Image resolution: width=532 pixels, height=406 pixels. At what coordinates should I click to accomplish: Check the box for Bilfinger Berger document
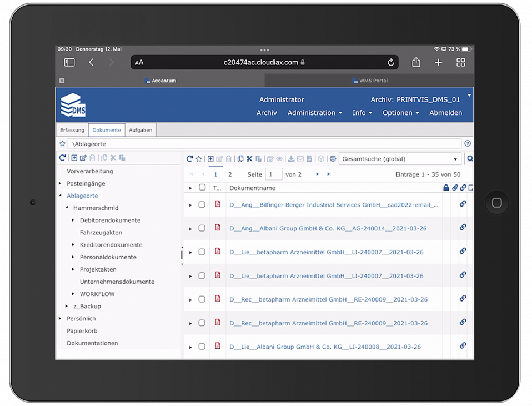[x=202, y=204]
